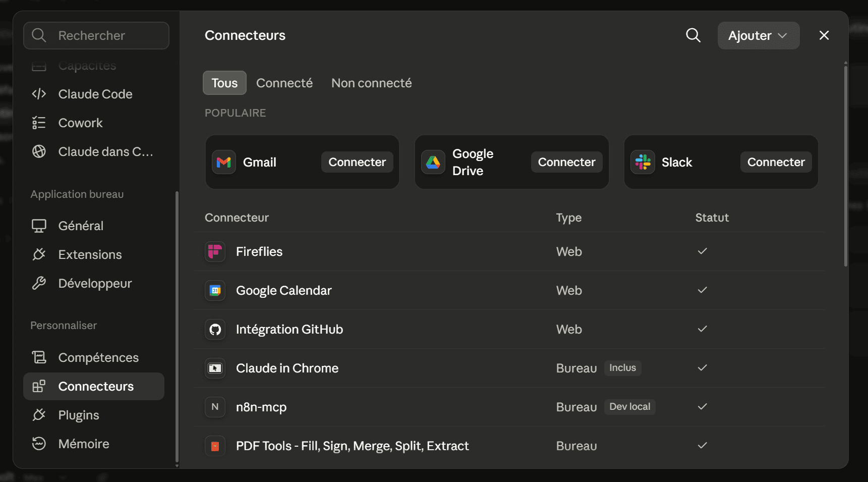Click the Fireflies connector icon
The height and width of the screenshot is (482, 868).
tap(215, 251)
